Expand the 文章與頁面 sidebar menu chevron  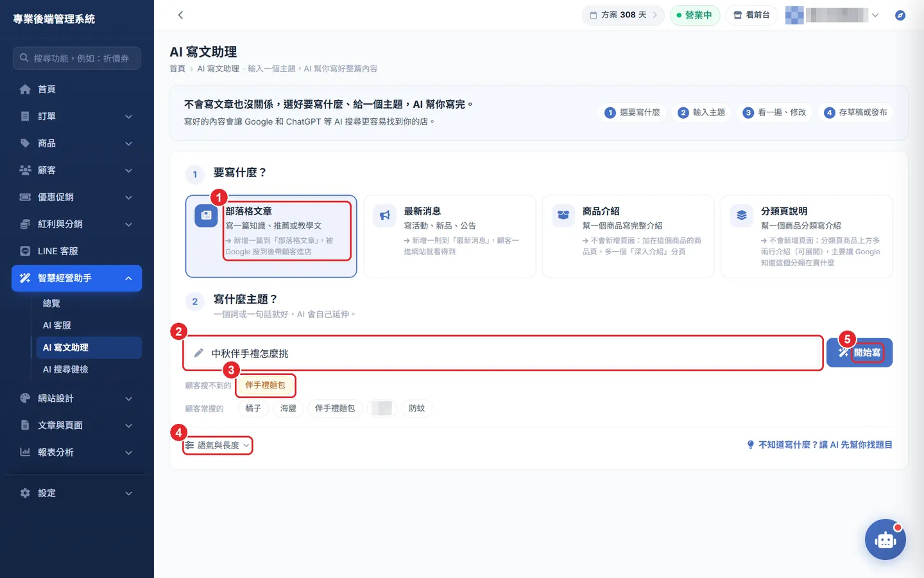click(x=128, y=425)
